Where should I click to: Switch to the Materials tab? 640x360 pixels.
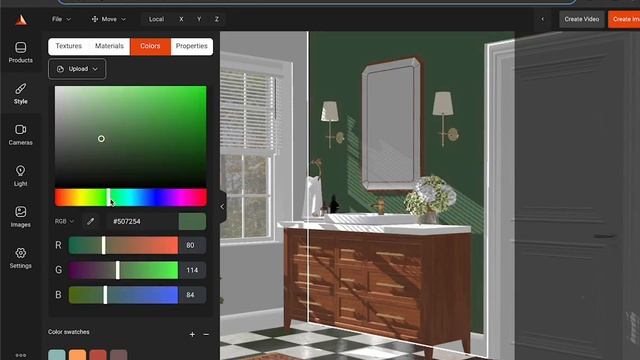tap(109, 46)
